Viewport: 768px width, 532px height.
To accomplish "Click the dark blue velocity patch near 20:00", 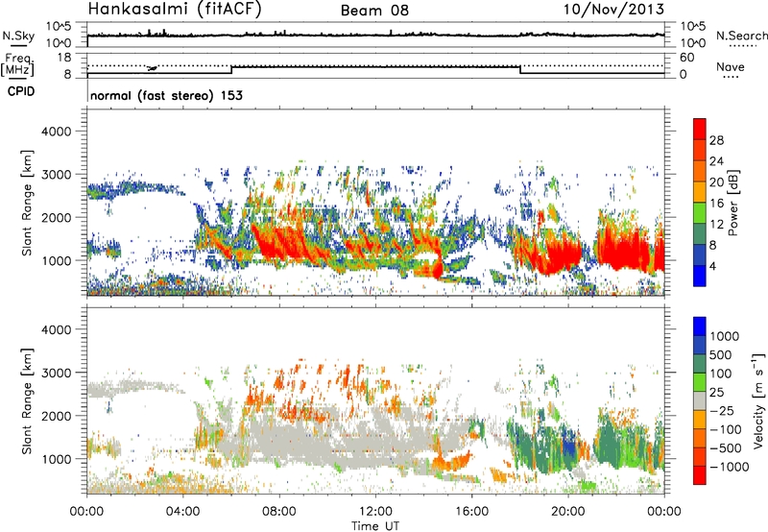I will click(569, 444).
